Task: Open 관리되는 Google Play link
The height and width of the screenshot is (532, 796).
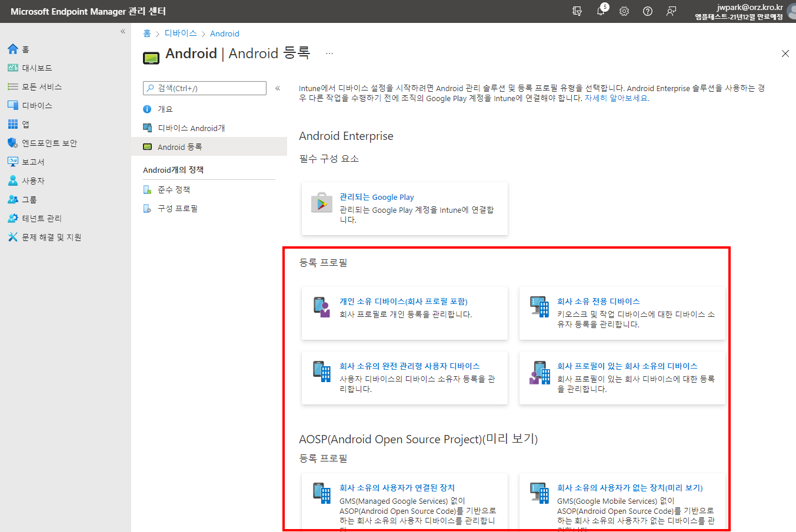Action: [x=377, y=197]
